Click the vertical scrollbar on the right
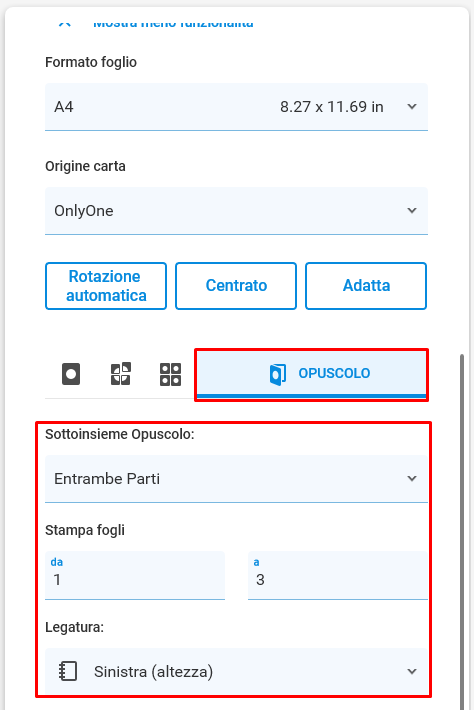Screen dimensions: 474x710 tap(462, 532)
